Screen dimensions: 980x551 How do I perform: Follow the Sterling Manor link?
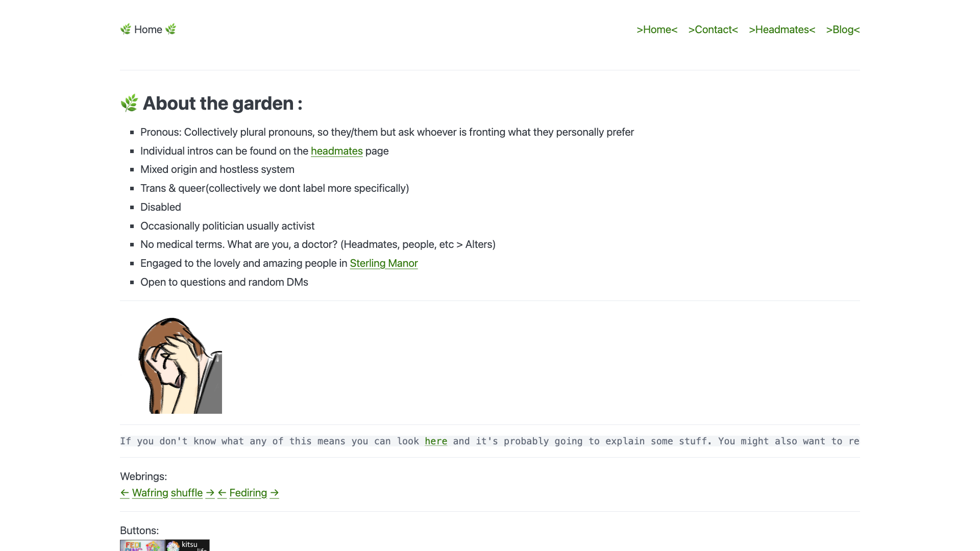point(383,263)
